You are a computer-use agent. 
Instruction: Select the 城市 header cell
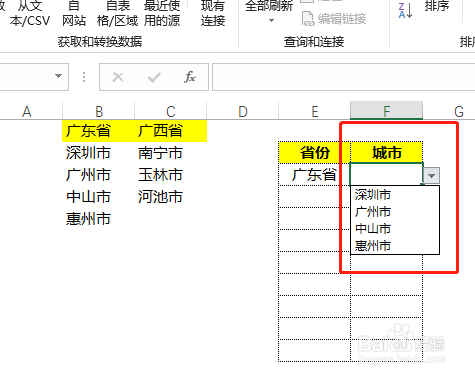387,153
